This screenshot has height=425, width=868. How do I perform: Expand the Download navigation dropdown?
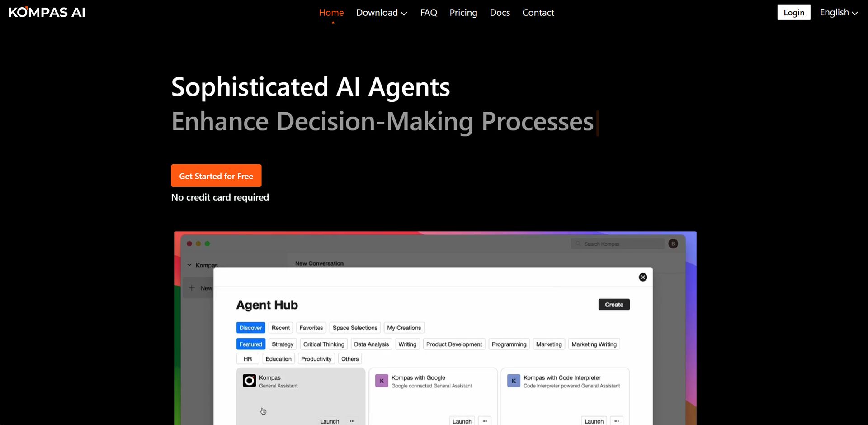click(x=381, y=12)
